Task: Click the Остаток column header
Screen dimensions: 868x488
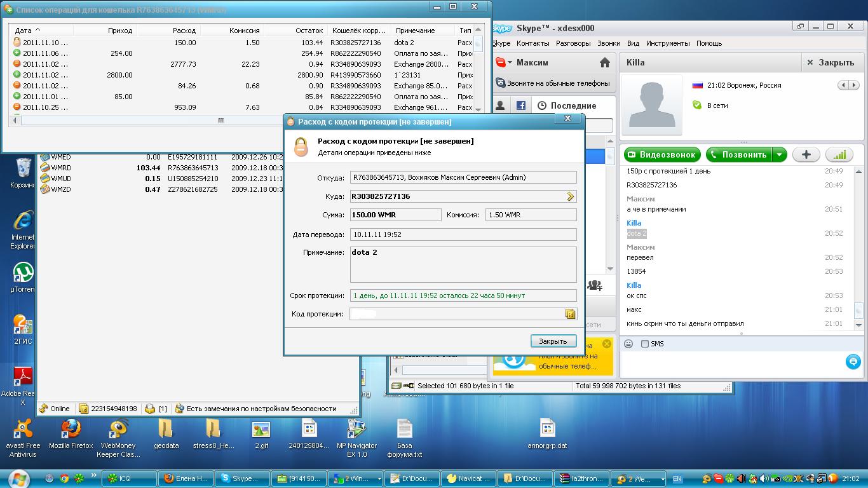Action: click(x=295, y=30)
